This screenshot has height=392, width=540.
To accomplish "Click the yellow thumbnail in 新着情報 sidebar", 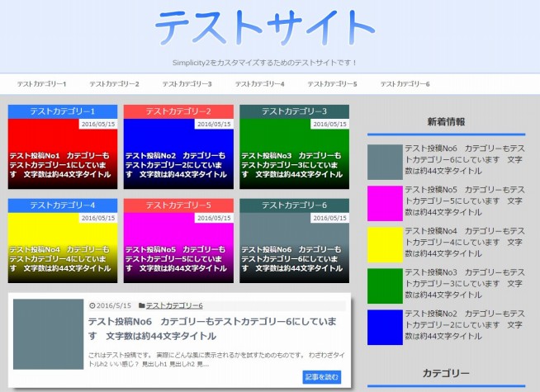I will 384,244.
